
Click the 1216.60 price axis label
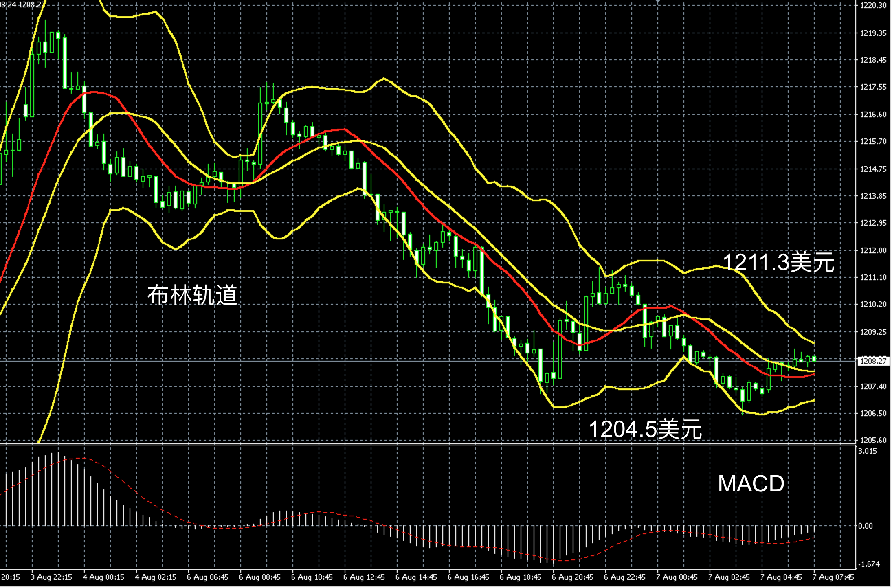(x=873, y=114)
